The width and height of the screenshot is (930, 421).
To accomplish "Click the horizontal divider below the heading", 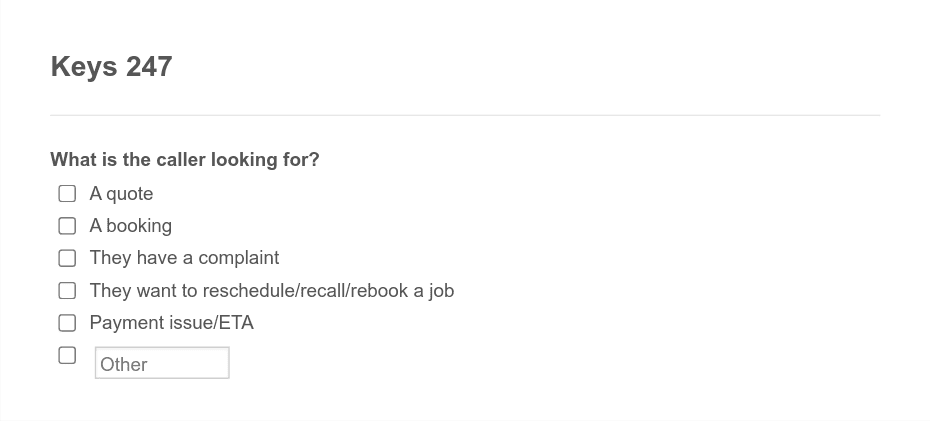I will tap(465, 115).
